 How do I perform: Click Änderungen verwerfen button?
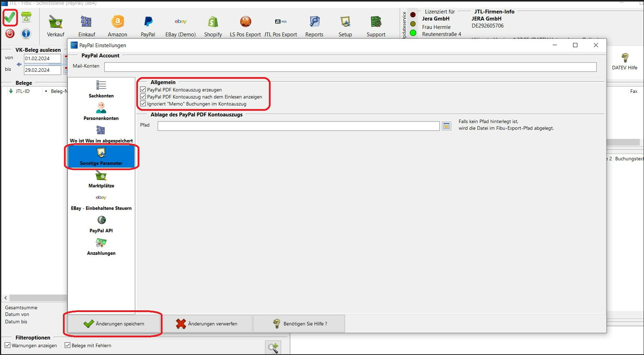(207, 324)
